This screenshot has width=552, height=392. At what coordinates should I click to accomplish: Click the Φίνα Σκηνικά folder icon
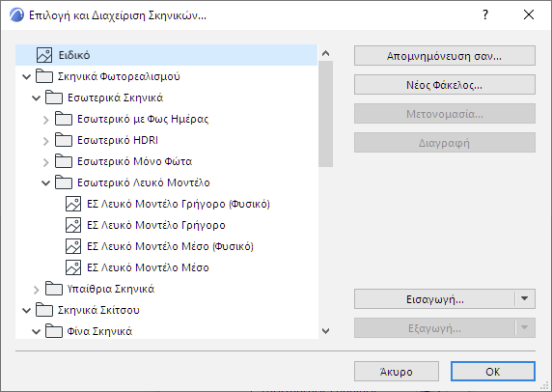(x=54, y=331)
